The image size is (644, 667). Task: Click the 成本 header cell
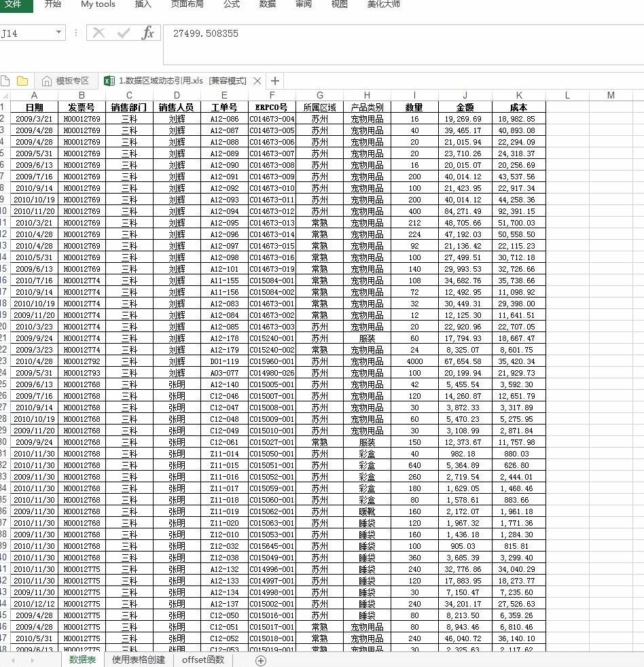tap(518, 107)
